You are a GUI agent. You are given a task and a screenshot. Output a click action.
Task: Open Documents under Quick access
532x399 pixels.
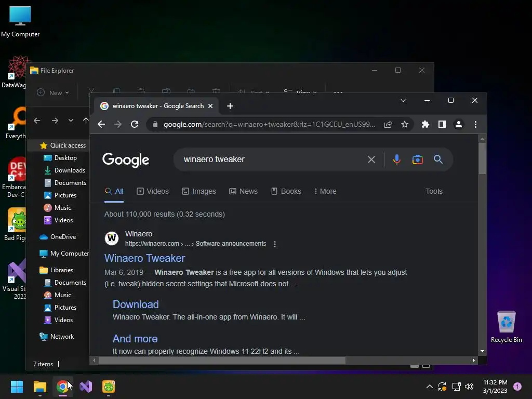click(65, 183)
